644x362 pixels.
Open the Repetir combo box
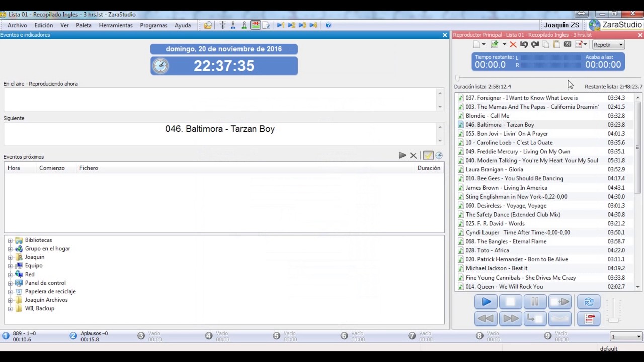(x=608, y=45)
